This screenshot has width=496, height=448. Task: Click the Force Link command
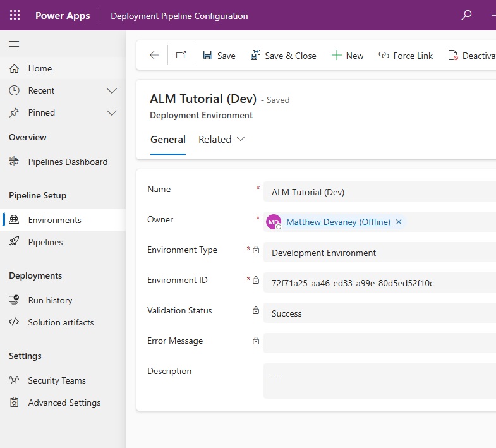tap(406, 56)
